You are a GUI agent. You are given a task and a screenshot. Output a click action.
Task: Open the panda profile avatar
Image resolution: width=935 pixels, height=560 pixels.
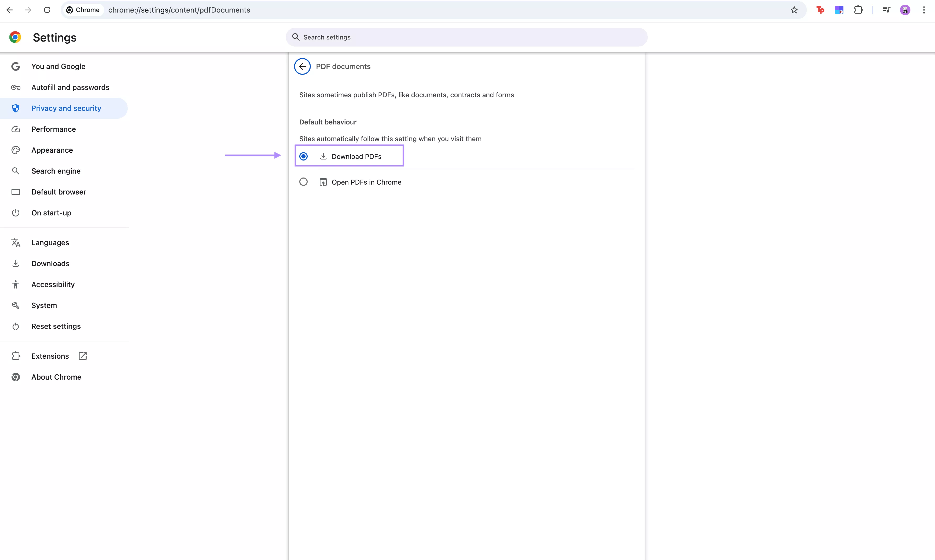pyautogui.click(x=905, y=10)
